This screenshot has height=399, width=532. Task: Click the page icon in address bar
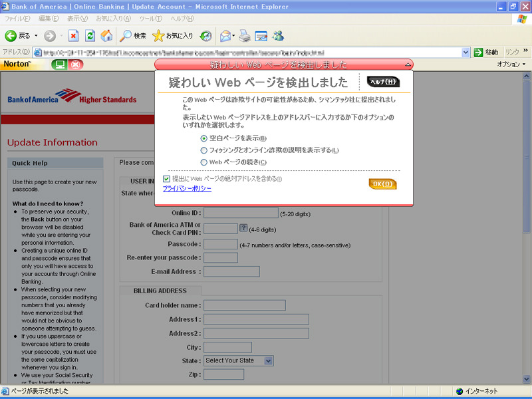point(38,53)
